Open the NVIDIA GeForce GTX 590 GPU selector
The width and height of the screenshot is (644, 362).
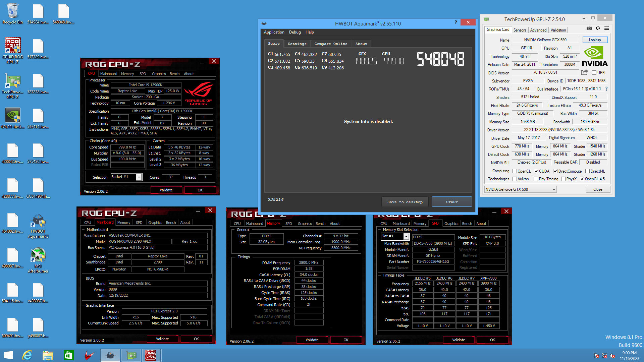pyautogui.click(x=520, y=189)
